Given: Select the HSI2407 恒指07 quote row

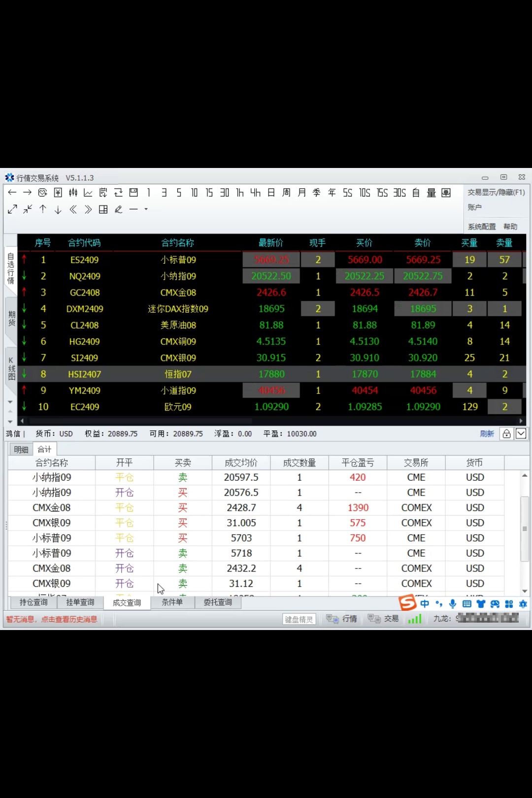Looking at the screenshot, I should [x=271, y=374].
